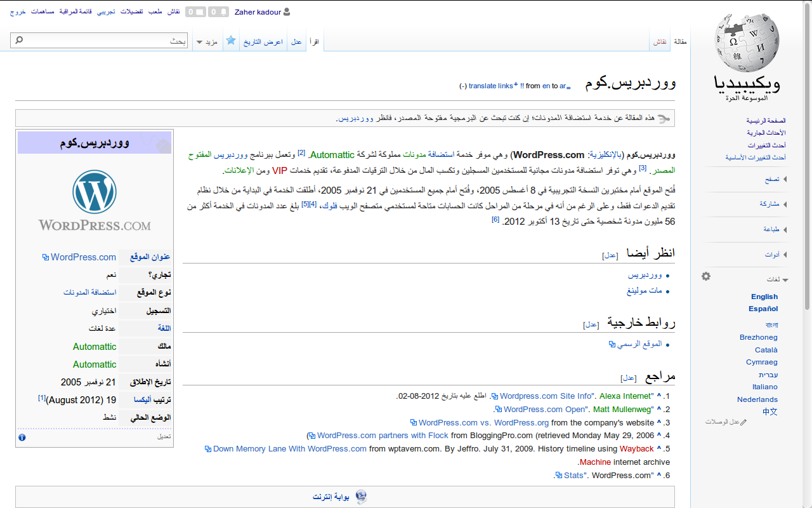Click scissors icon in the hatnote box
The width and height of the screenshot is (812, 508).
click(x=664, y=118)
